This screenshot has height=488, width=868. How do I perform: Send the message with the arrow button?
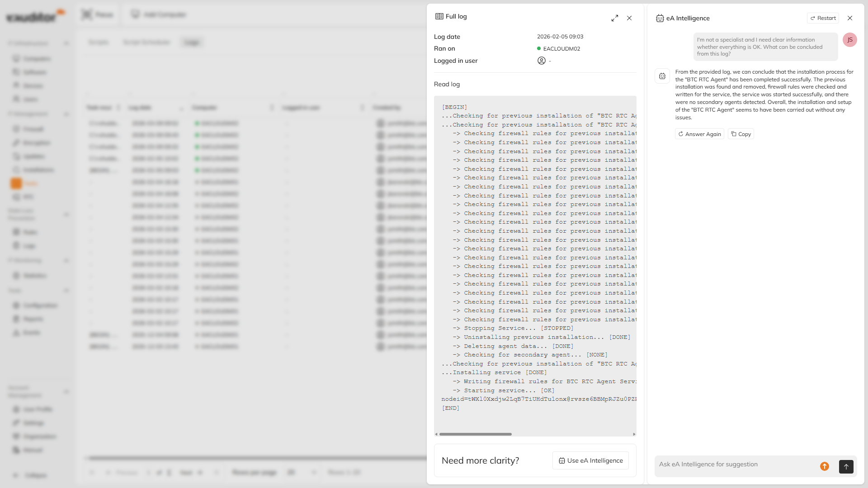click(846, 466)
